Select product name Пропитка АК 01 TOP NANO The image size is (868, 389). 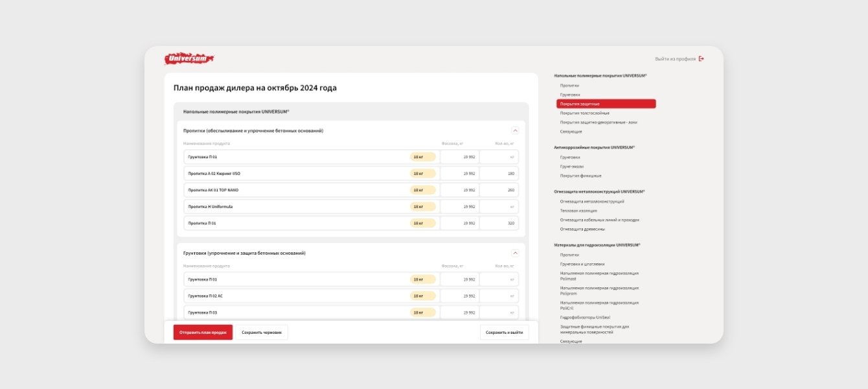(x=212, y=190)
